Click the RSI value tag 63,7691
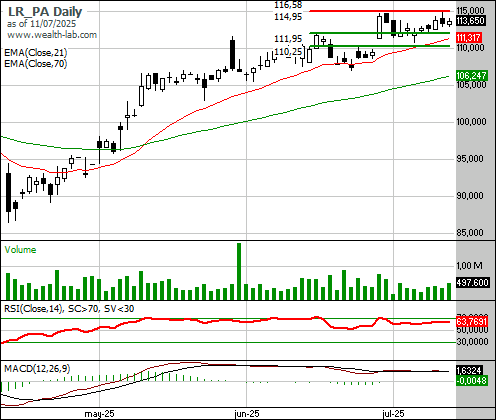The width and height of the screenshot is (496, 420). (x=472, y=322)
